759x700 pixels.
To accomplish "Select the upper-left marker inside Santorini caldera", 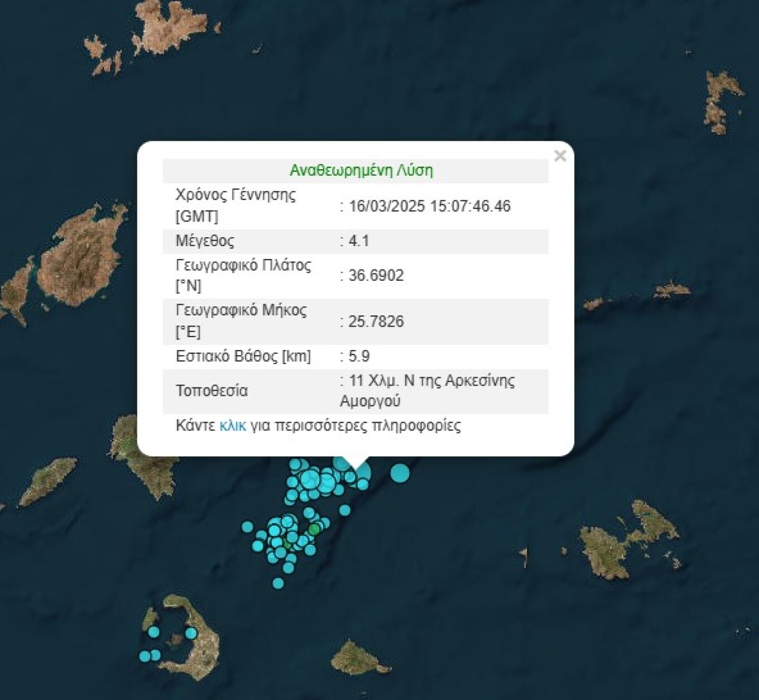I will click(154, 632).
